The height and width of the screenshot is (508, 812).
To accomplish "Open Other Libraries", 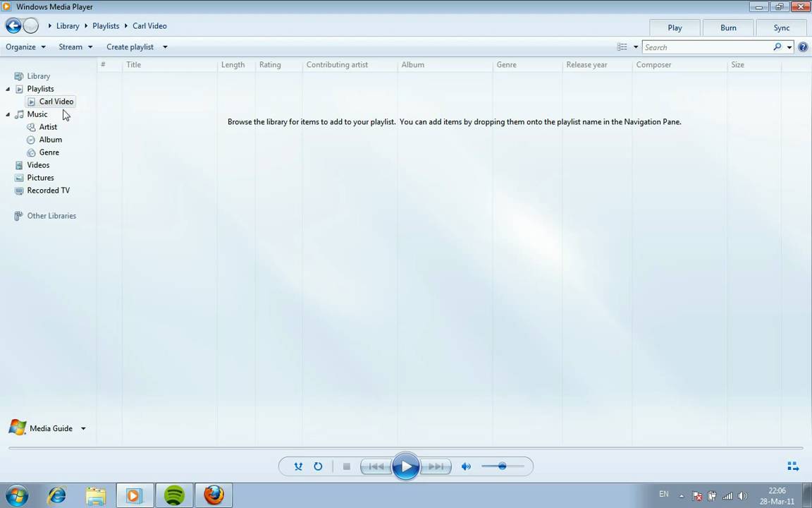I will click(x=51, y=216).
